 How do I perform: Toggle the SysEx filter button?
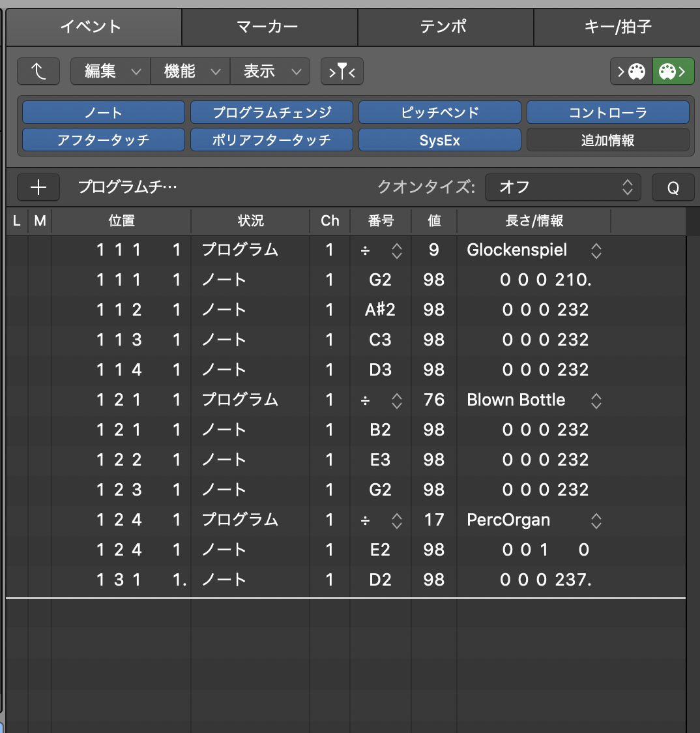point(440,140)
